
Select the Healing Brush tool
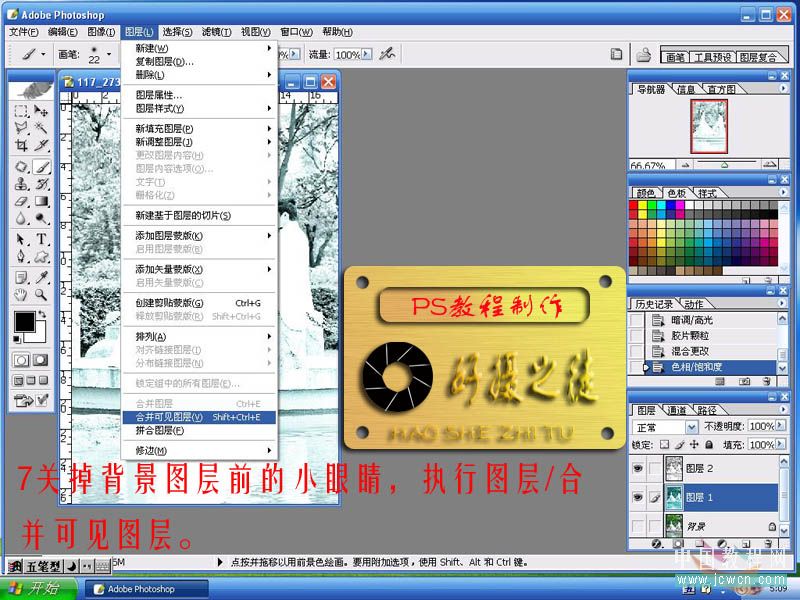click(21, 167)
